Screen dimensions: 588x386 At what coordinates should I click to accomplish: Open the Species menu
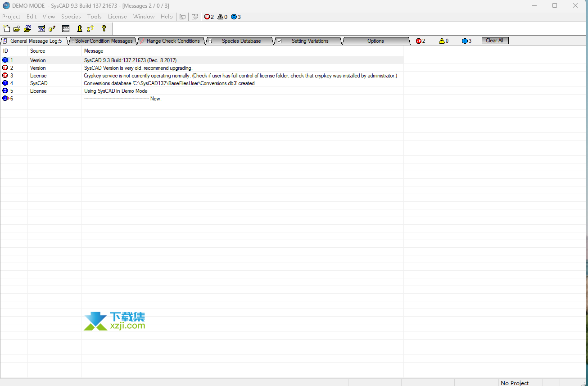click(x=71, y=17)
